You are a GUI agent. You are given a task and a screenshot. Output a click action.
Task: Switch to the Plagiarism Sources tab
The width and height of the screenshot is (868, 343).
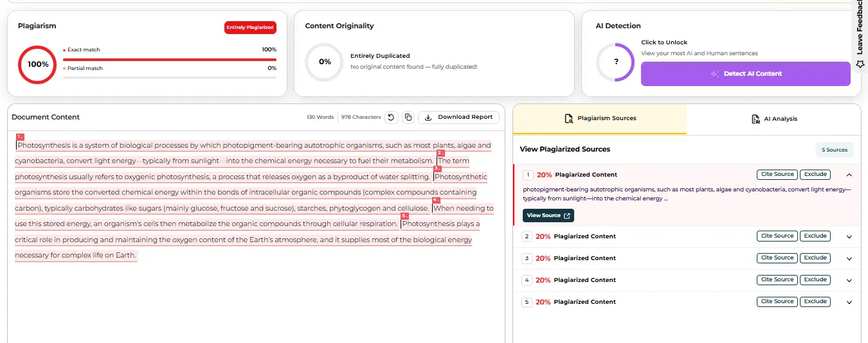click(x=600, y=119)
